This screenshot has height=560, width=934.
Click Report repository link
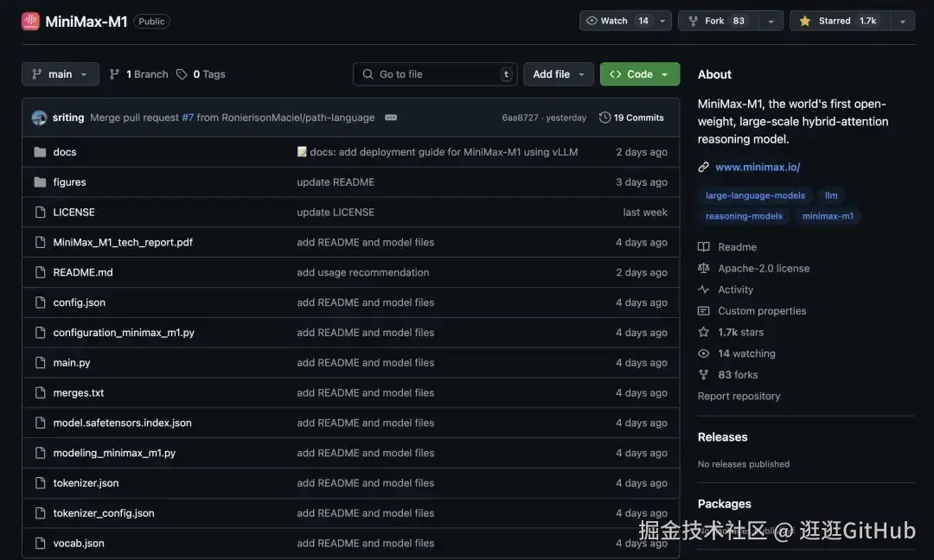pos(739,397)
